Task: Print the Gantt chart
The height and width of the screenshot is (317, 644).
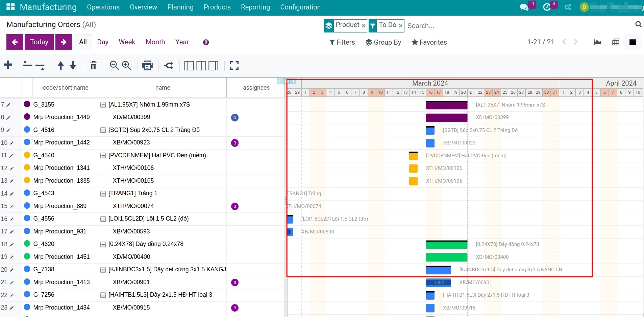Action: point(147,65)
